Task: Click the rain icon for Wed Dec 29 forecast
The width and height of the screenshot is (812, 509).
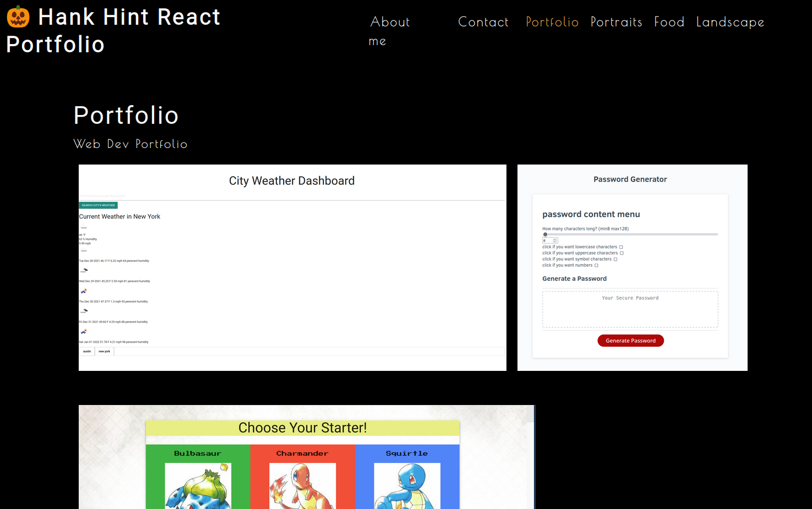Action: coord(84,270)
